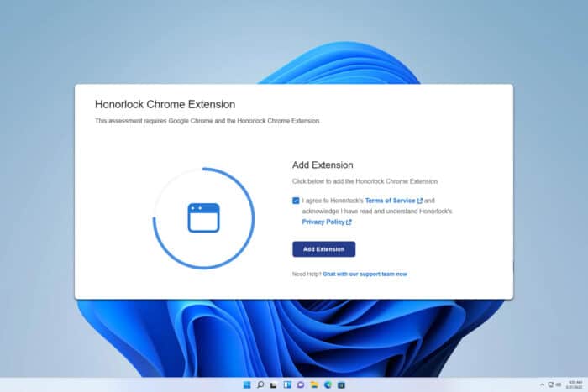Launch Microsoft Edge from the taskbar
The image size is (588, 392).
click(x=328, y=385)
